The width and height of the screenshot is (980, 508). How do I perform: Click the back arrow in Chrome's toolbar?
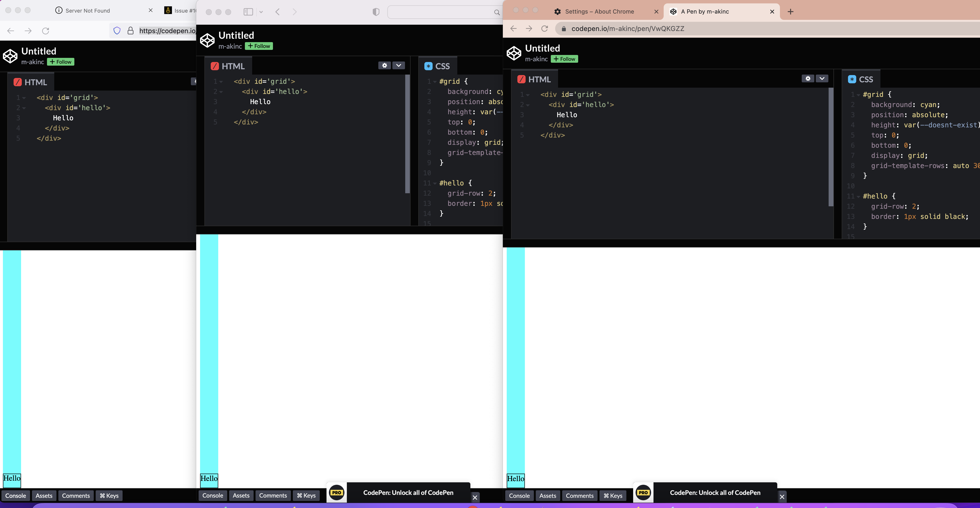[513, 29]
